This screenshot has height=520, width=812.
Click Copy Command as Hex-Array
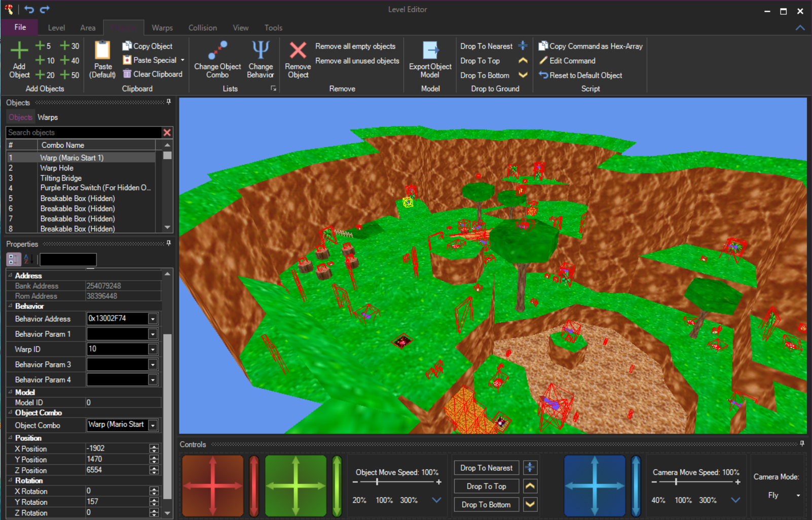click(x=590, y=46)
